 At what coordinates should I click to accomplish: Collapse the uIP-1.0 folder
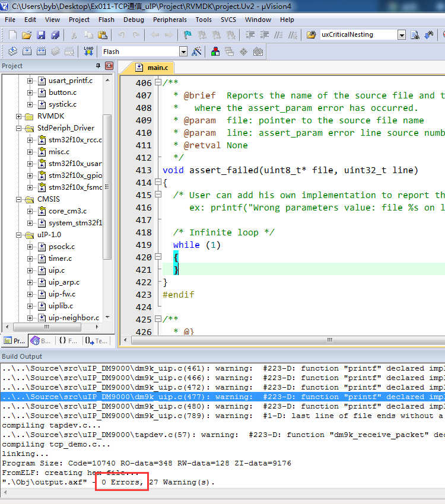(18, 235)
